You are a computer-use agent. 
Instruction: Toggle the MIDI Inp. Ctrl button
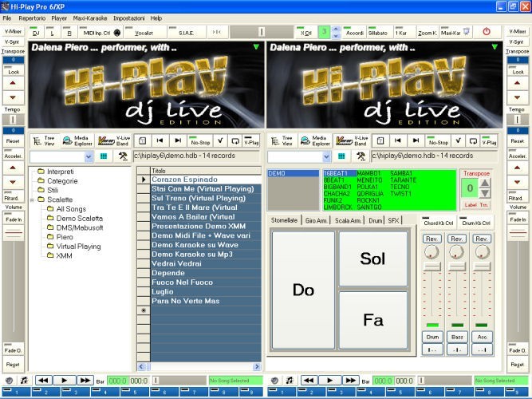click(100, 33)
